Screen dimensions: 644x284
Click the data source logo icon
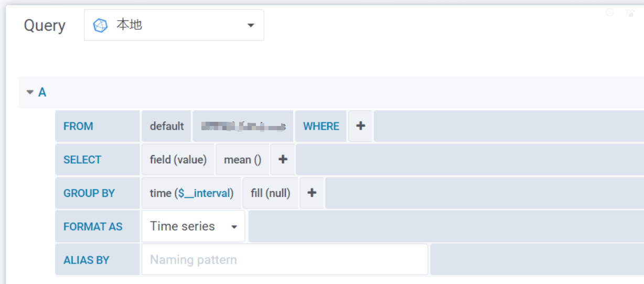(x=100, y=25)
